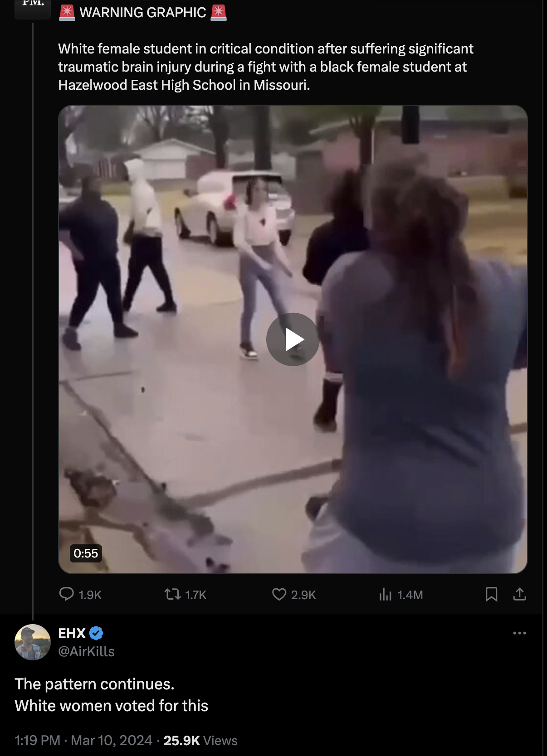
Task: Repost using the retweet arrows icon
Action: click(x=172, y=594)
